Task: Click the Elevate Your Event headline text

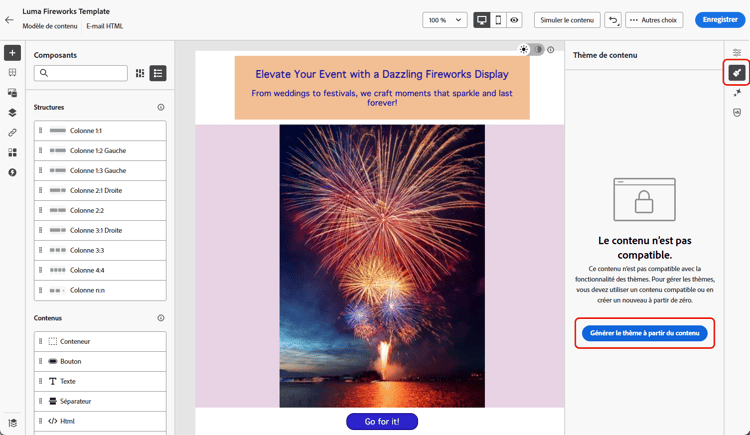Action: tap(382, 74)
